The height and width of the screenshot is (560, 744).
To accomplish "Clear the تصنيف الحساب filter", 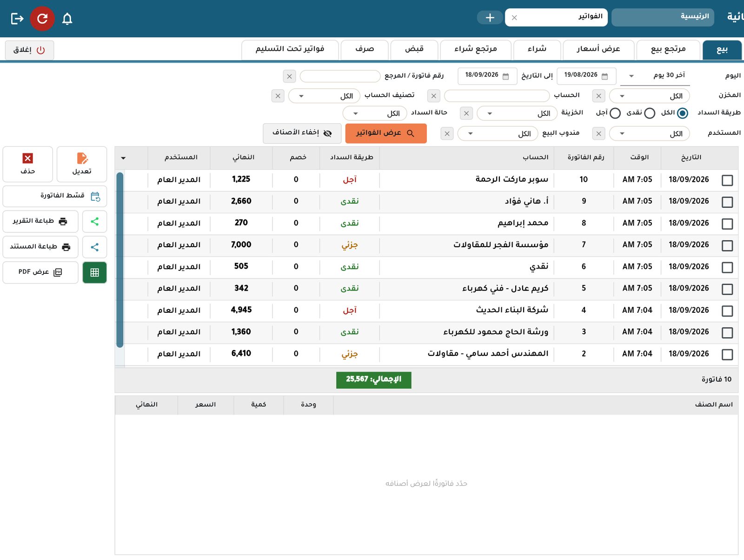I will click(278, 96).
